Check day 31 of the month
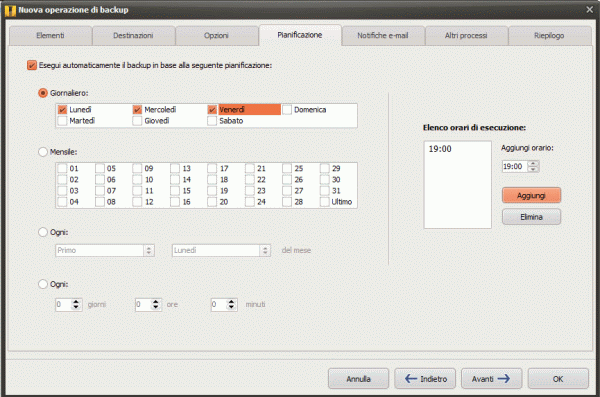Viewport: 600px width, 397px height. [x=324, y=191]
